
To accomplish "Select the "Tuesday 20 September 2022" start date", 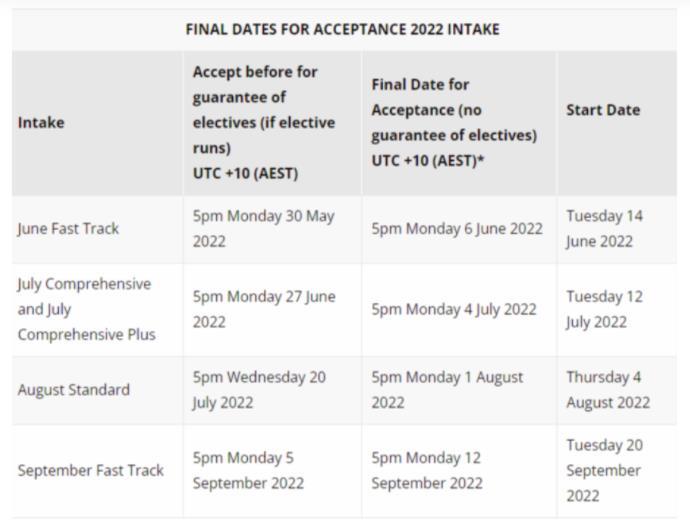I will click(x=605, y=470).
